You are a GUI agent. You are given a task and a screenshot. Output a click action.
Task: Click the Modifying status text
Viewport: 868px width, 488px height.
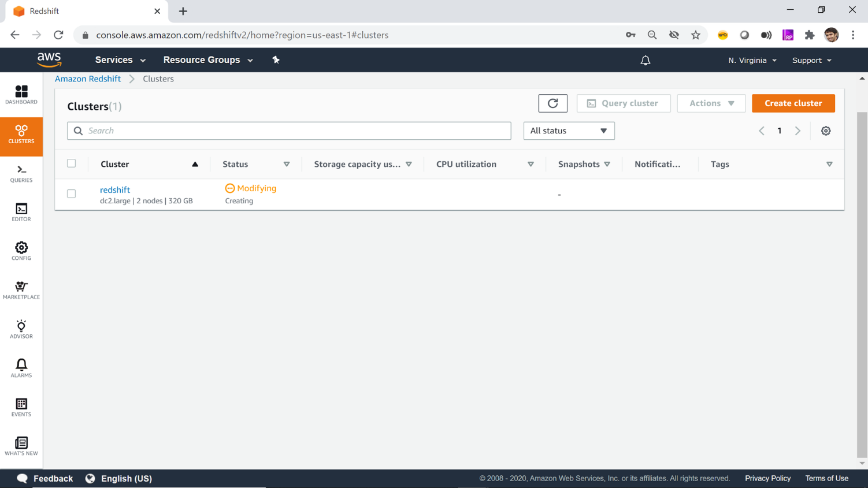(x=257, y=188)
